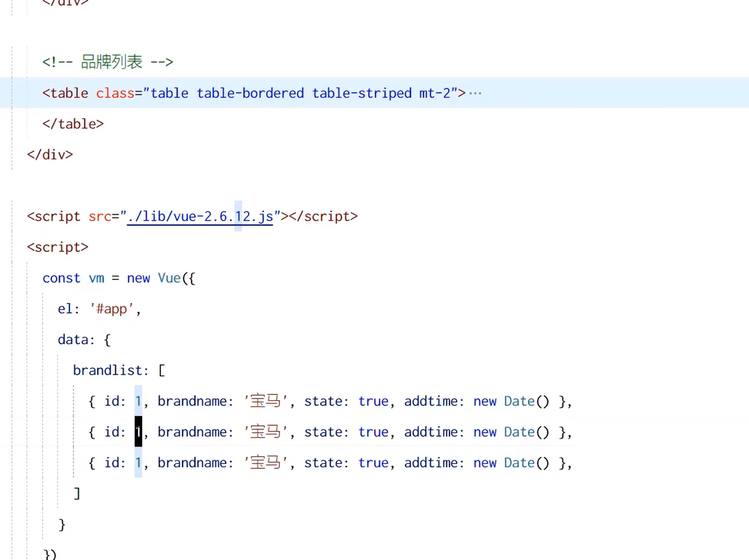
Task: Click the </div> closing tag below </table>
Action: click(50, 155)
